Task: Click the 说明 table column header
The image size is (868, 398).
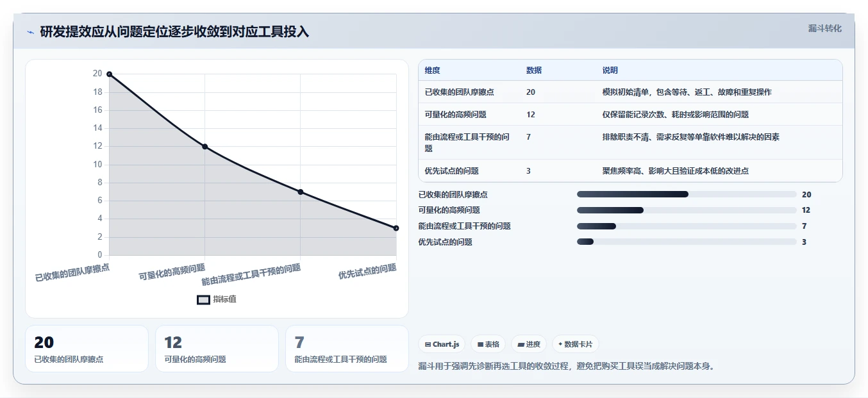Action: point(610,70)
